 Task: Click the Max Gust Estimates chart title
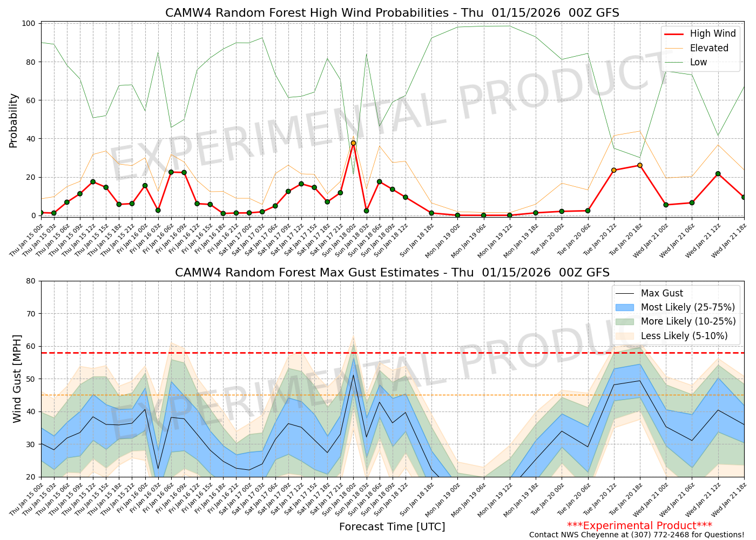pos(392,273)
